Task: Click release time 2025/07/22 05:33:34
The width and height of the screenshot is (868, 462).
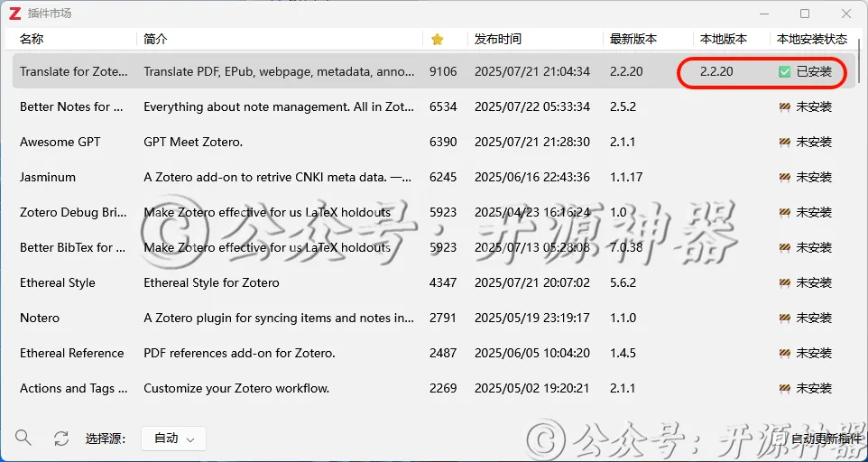Action: coord(532,106)
